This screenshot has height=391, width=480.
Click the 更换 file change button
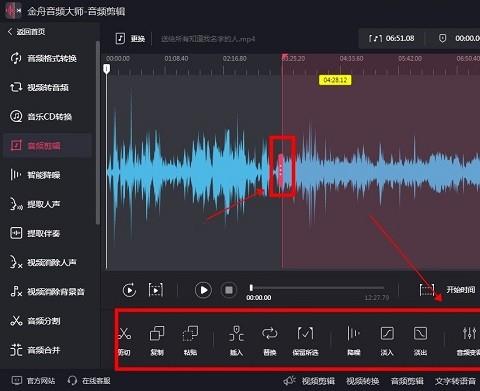tap(130, 39)
